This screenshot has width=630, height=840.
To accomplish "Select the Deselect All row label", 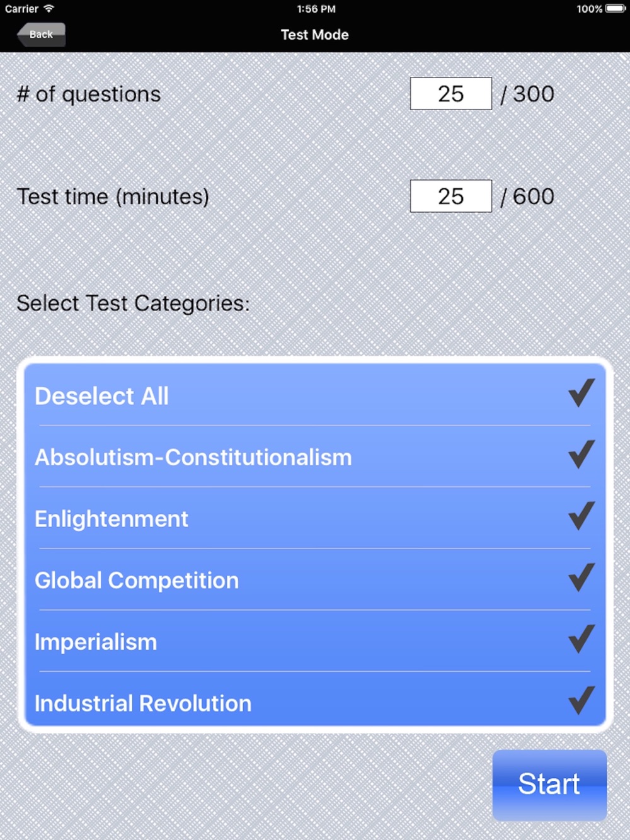I will click(x=101, y=396).
